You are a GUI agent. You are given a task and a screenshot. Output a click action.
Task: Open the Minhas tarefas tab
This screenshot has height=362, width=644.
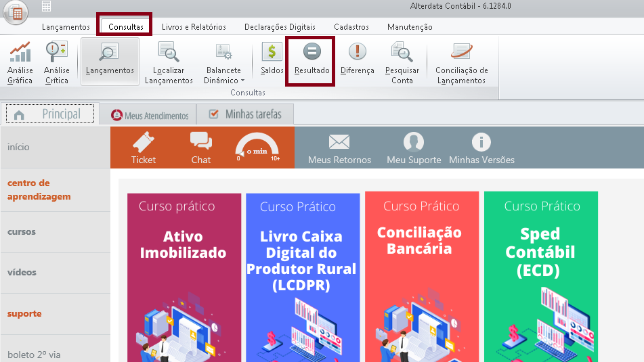[246, 114]
